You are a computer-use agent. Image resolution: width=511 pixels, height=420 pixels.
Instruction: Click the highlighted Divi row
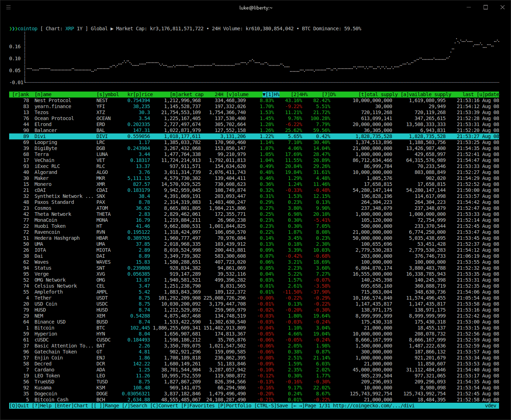[254, 136]
